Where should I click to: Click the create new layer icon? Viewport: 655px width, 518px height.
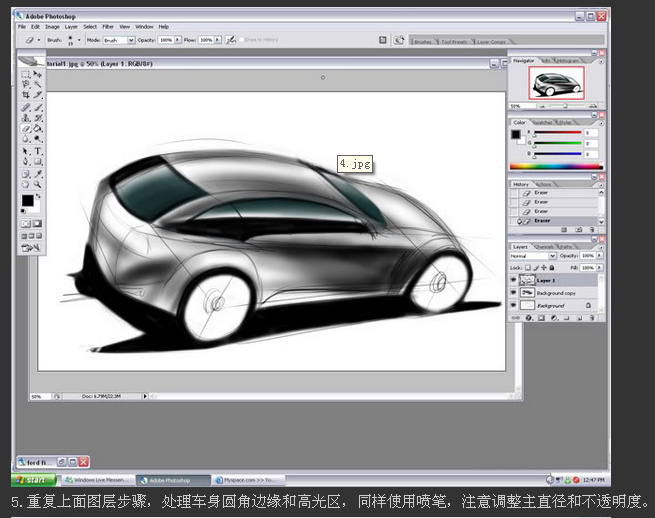580,318
